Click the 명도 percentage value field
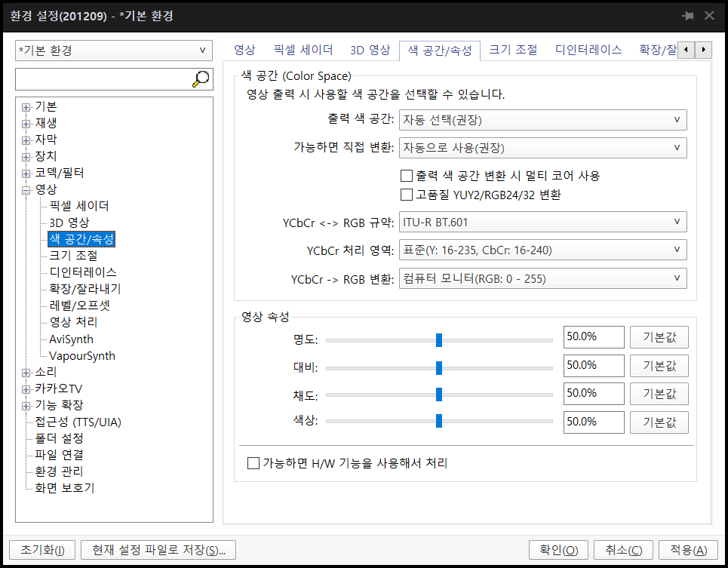Viewport: 728px width, 568px height. tap(594, 337)
